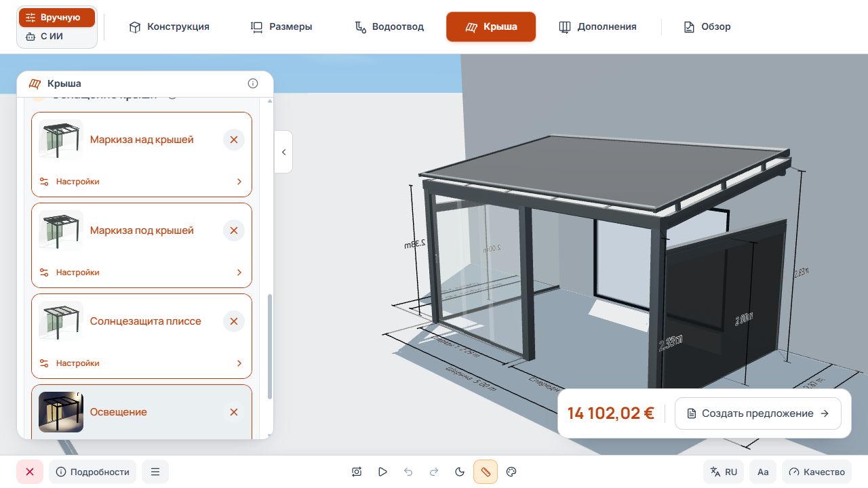Select Солнцезащита плиссе thumbnail
The width and height of the screenshot is (868, 488).
point(61,321)
